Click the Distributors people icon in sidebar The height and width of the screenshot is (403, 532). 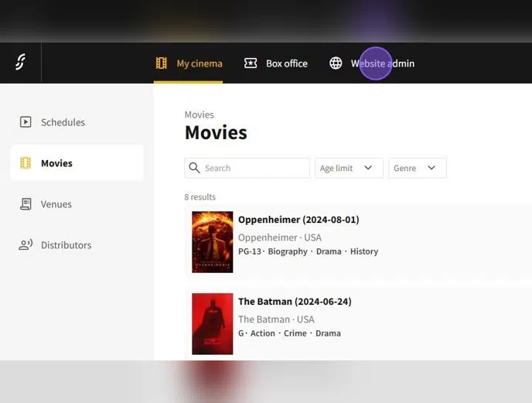[26, 245]
